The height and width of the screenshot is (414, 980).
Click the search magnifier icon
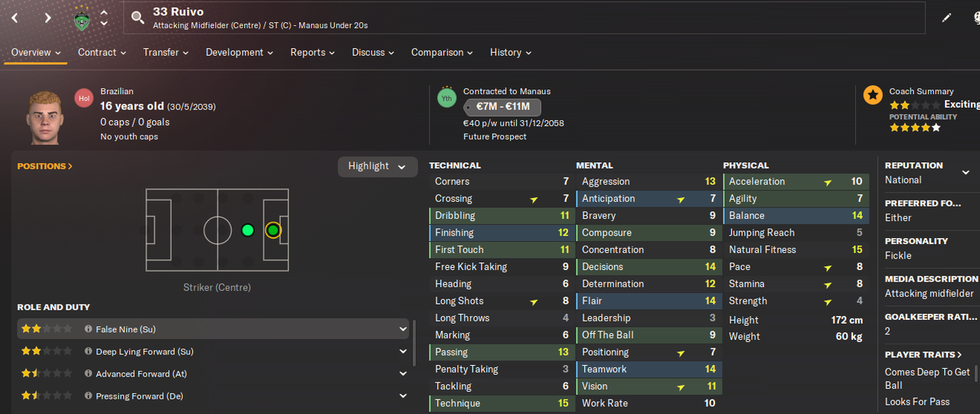point(138,18)
